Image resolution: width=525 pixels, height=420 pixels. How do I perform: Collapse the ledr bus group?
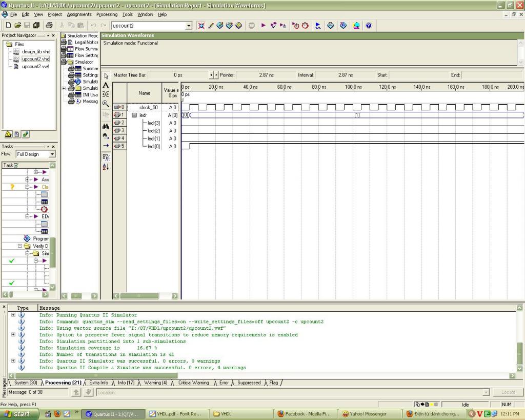pos(134,115)
